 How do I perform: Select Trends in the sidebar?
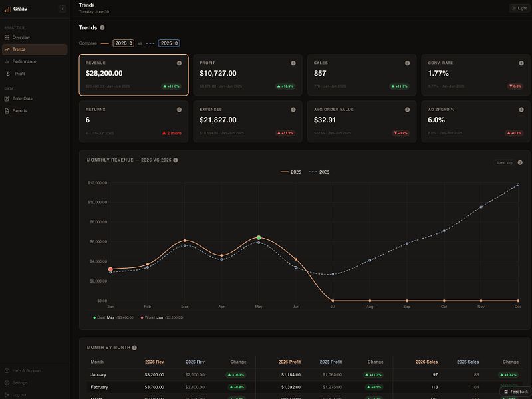(35, 49)
